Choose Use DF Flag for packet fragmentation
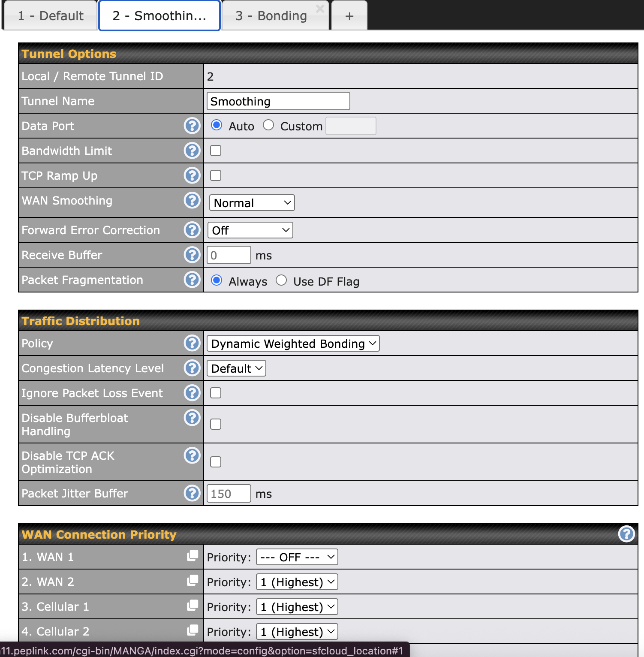The width and height of the screenshot is (644, 657). [281, 280]
